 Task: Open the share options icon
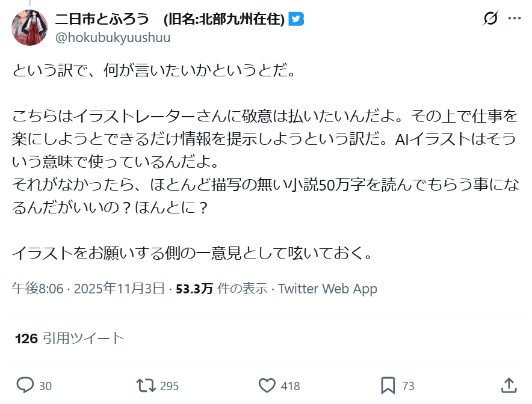tap(509, 385)
